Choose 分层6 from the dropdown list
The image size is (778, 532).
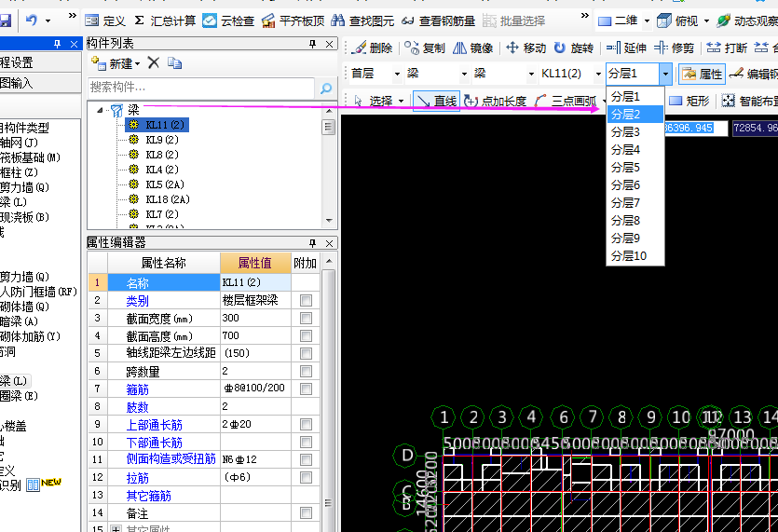tap(635, 185)
